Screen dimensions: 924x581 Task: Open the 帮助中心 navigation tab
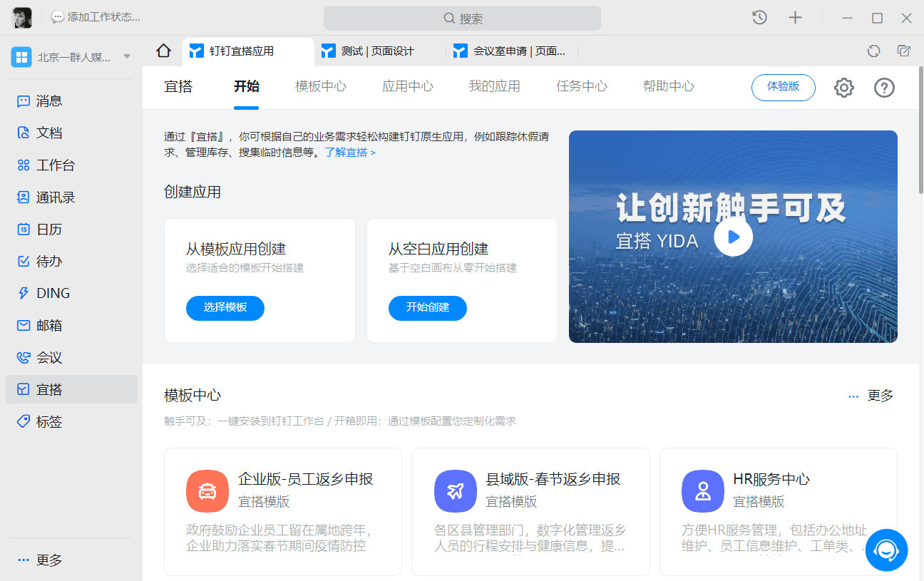pos(669,86)
